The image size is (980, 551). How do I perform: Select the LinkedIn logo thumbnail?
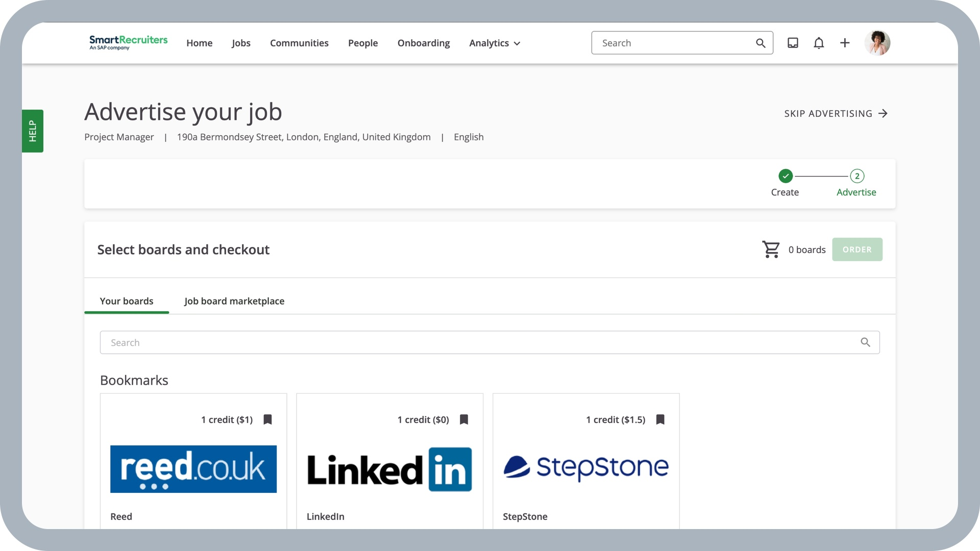click(389, 469)
